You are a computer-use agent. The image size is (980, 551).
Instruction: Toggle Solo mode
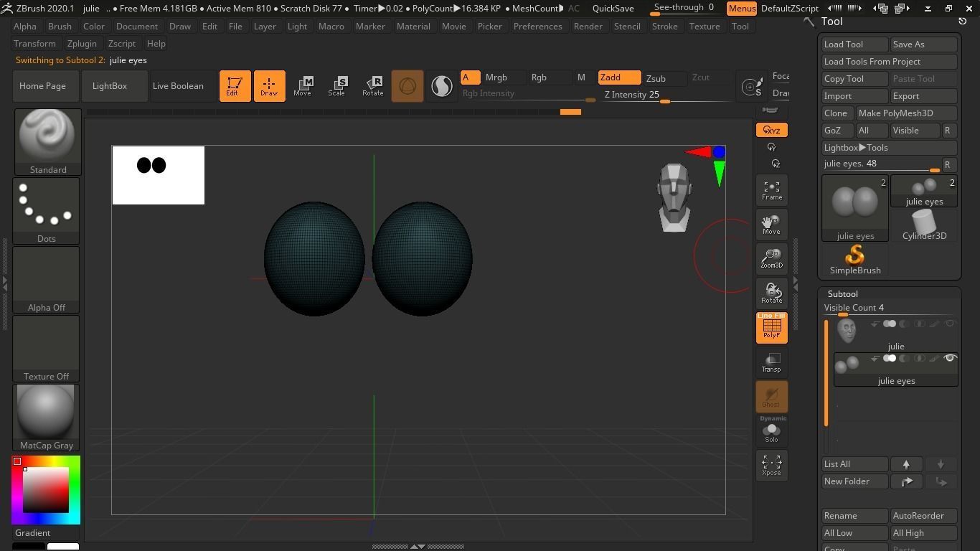click(771, 430)
